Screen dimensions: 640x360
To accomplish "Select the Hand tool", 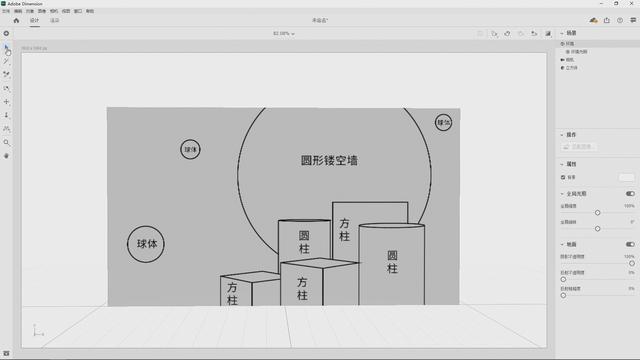I will point(6,156).
